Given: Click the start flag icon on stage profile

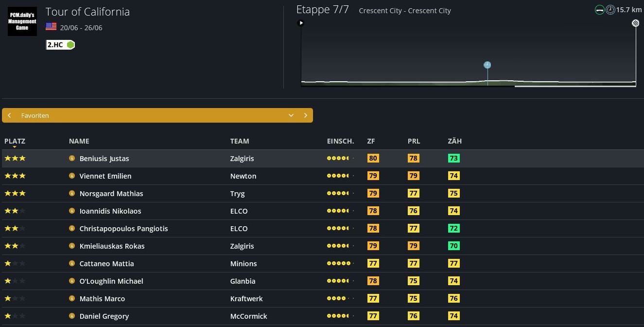Looking at the screenshot, I should pos(301,23).
